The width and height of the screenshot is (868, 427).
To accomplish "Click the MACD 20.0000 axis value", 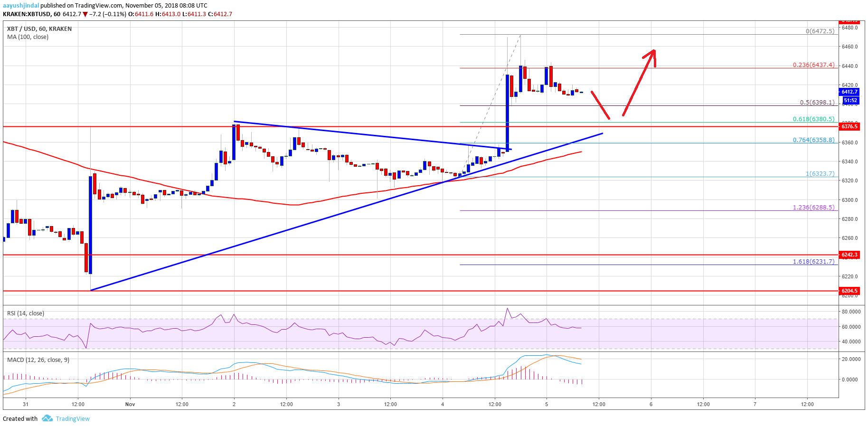I will coord(851,360).
